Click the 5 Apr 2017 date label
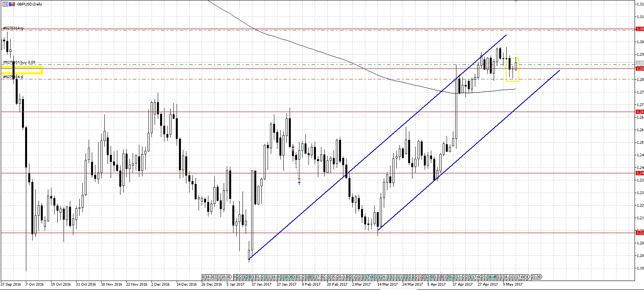 coord(436,284)
